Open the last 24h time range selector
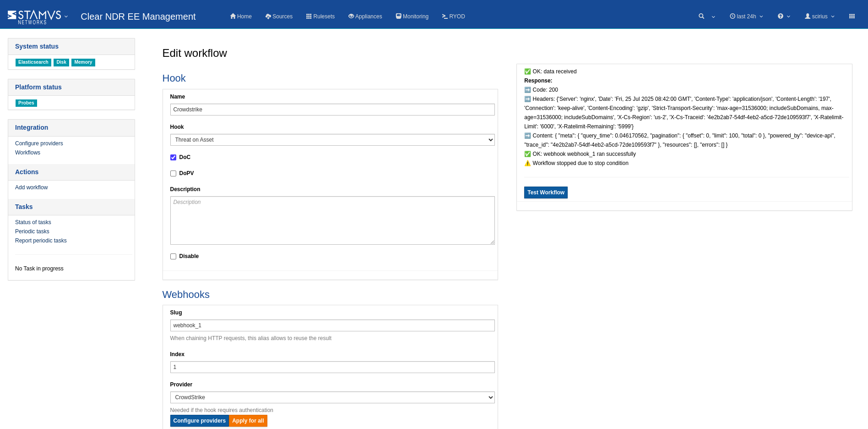The height and width of the screenshot is (429, 868). pos(746,16)
